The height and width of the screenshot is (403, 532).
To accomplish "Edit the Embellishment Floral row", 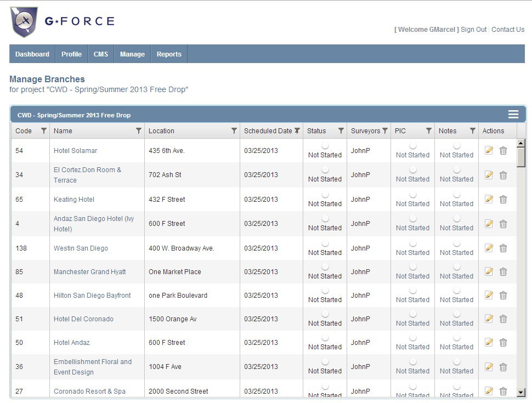I will (x=489, y=367).
